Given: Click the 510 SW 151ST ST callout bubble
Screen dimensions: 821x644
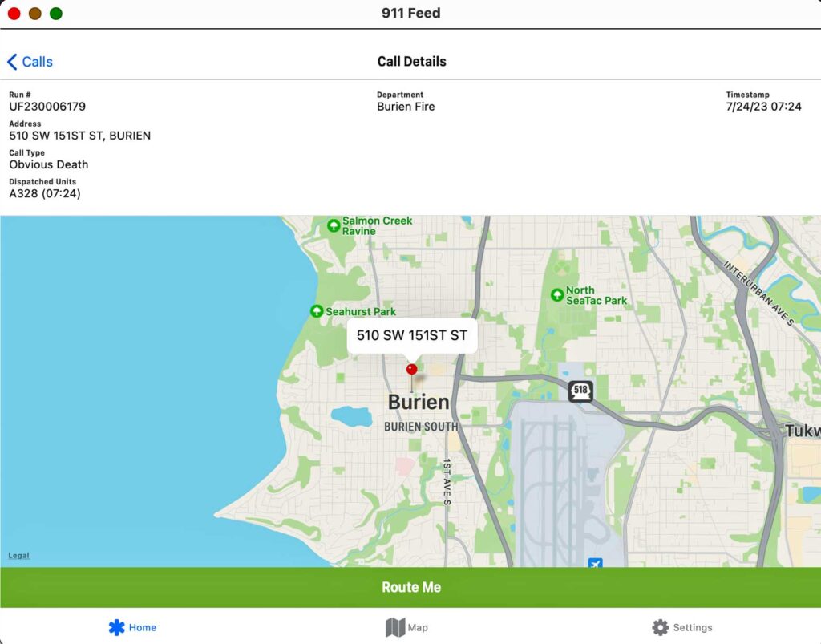Looking at the screenshot, I should pos(411,336).
